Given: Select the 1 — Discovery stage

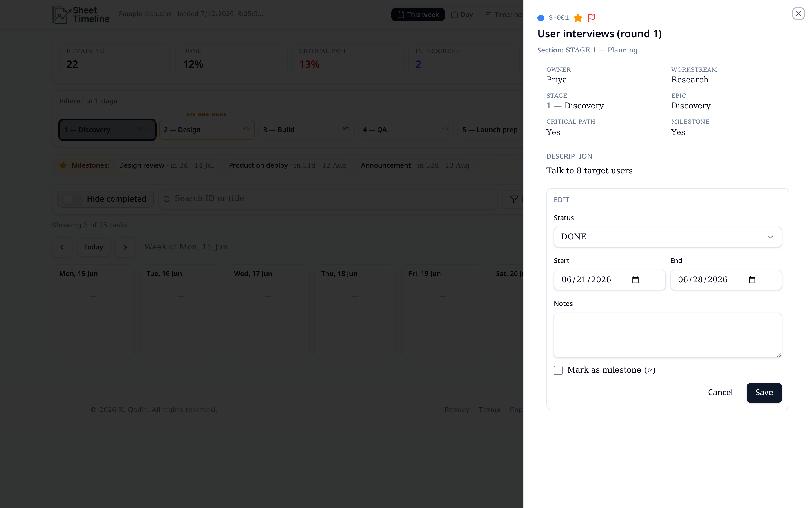Looking at the screenshot, I should tap(107, 130).
